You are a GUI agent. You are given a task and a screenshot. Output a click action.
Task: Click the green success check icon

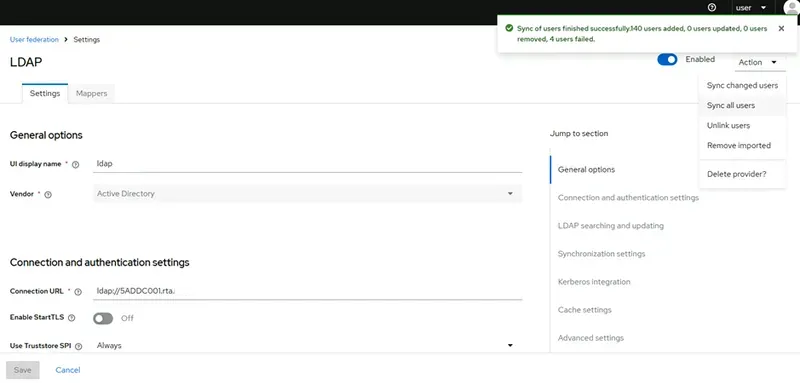coord(509,29)
